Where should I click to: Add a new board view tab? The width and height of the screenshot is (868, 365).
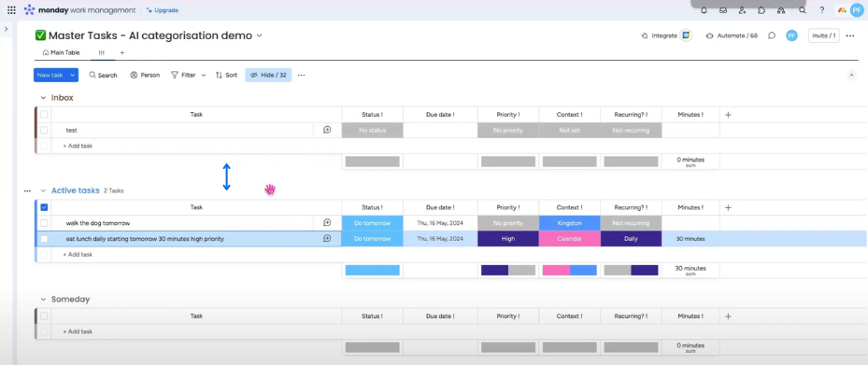click(122, 52)
